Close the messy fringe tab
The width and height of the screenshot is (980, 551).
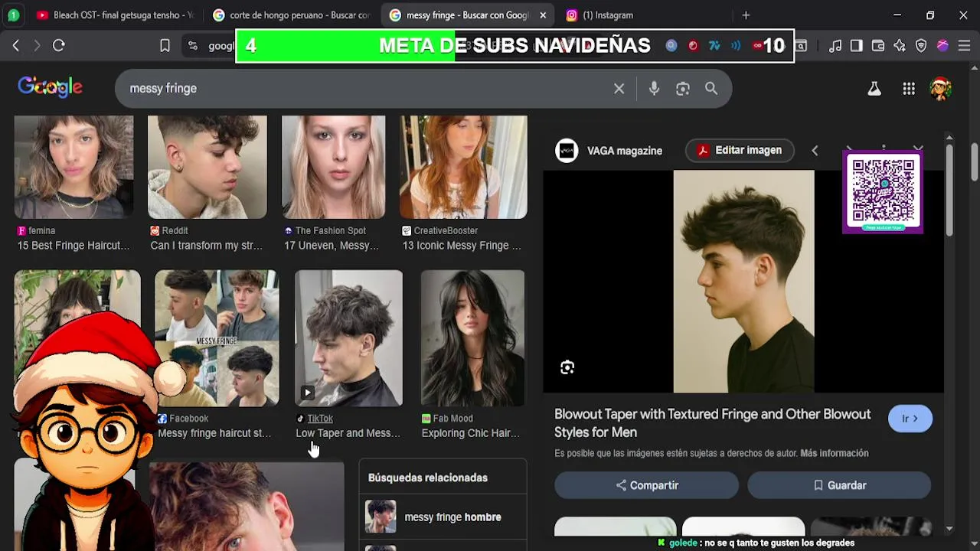point(543,15)
